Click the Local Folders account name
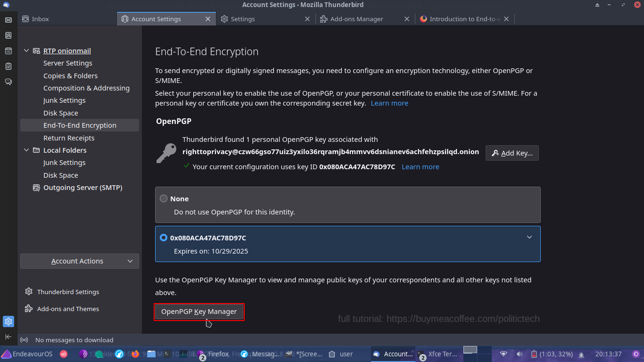This screenshot has width=644, height=362. [x=65, y=150]
